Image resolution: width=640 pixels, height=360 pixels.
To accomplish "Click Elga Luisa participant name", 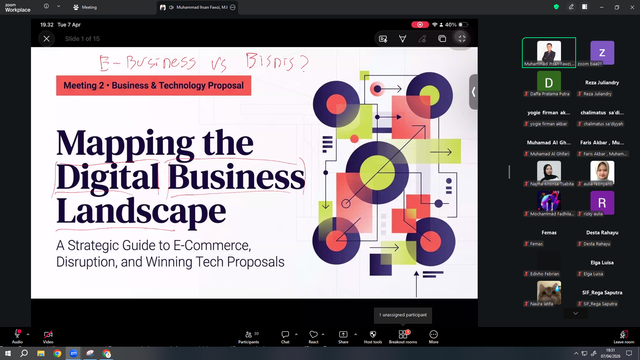I will click(x=602, y=262).
